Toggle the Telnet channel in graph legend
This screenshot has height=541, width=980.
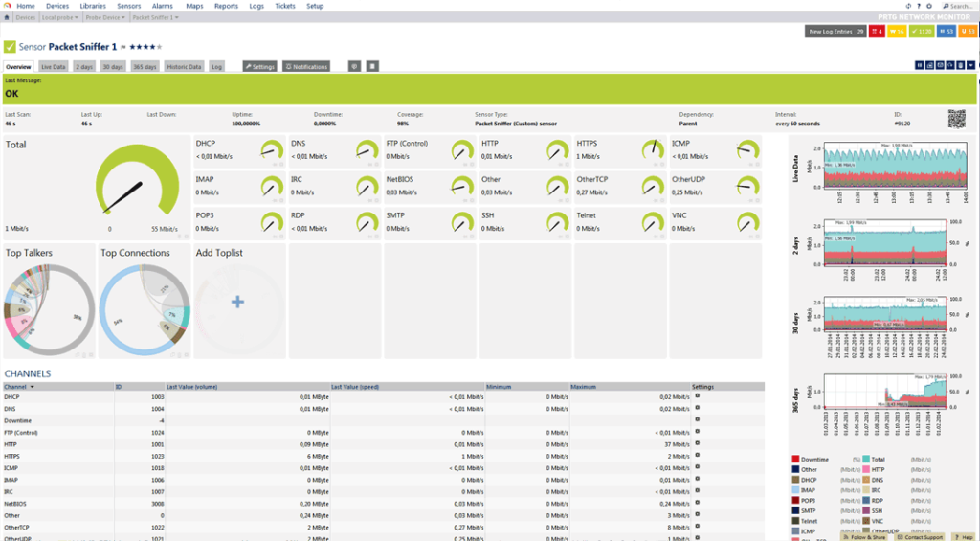coord(804,520)
